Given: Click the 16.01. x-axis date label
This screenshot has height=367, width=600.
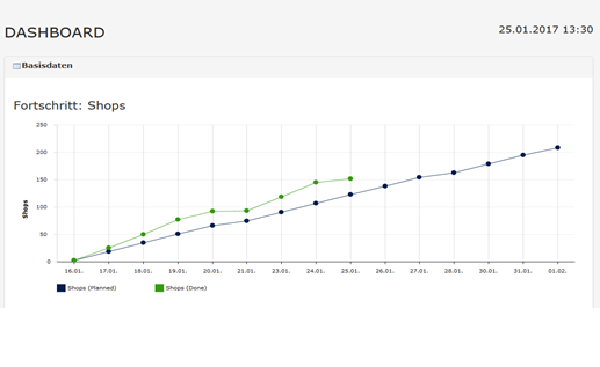Looking at the screenshot, I should click(74, 271).
